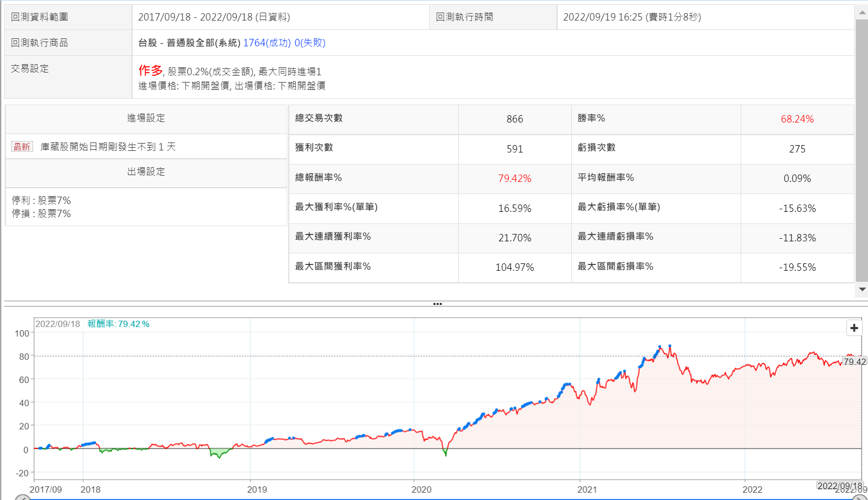Image resolution: width=868 pixels, height=500 pixels.
Task: Click the 停利: 股票7% exit rule
Action: coord(42,200)
